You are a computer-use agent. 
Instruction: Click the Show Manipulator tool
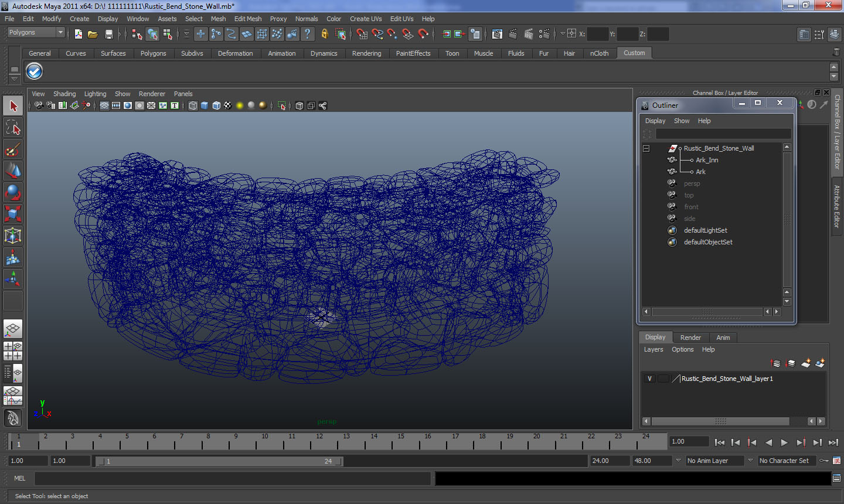[13, 279]
